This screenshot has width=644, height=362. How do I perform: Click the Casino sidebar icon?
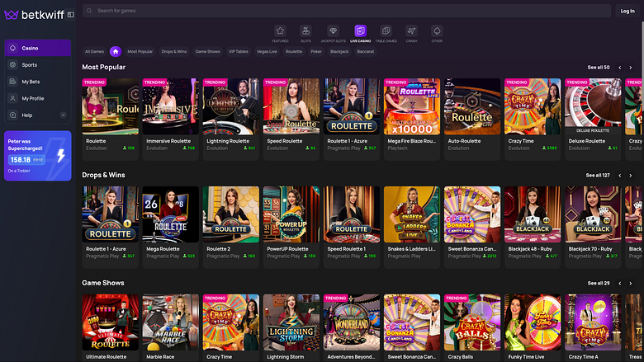12,48
